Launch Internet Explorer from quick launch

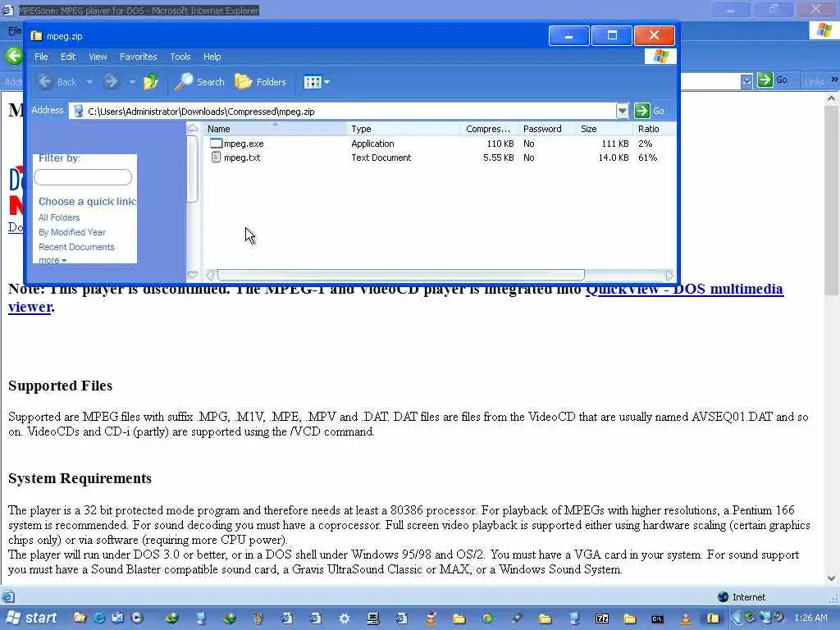98,618
